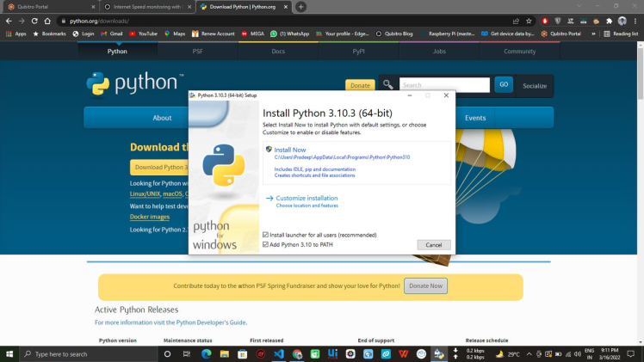The height and width of the screenshot is (362, 644).
Task: Click the Customize installation arrow icon
Action: point(269,198)
